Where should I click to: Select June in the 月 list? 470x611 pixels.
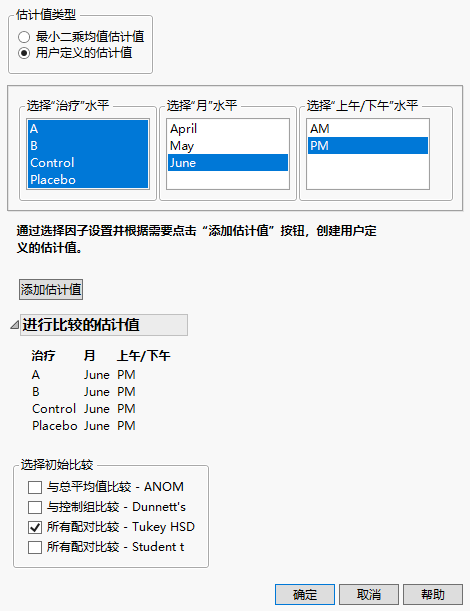click(228, 163)
